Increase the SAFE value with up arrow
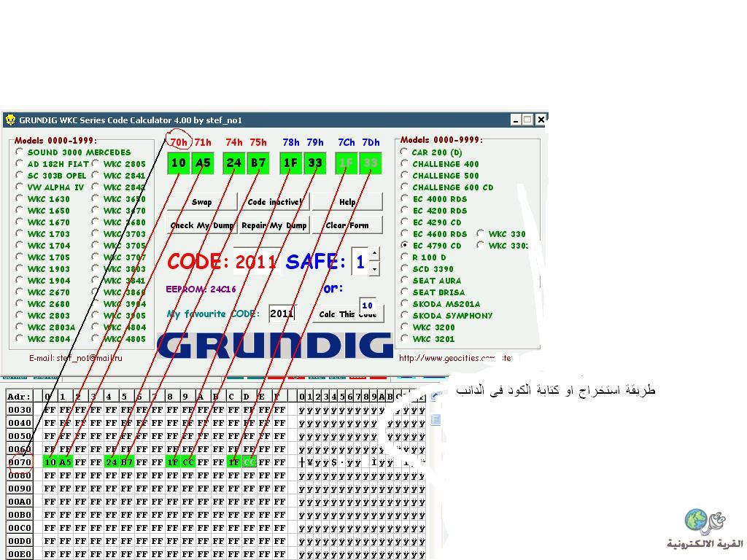This screenshot has width=747, height=560. click(375, 254)
